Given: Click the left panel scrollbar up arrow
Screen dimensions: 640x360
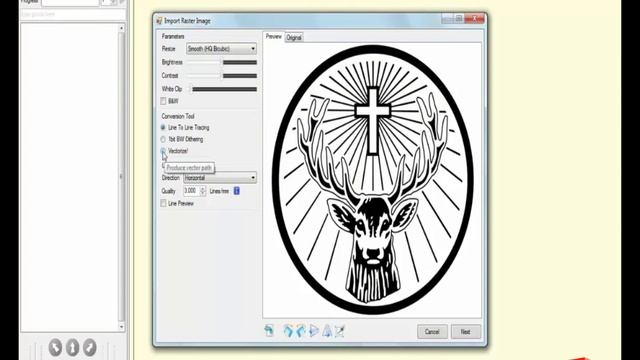Looking at the screenshot, I should pyautogui.click(x=121, y=28).
